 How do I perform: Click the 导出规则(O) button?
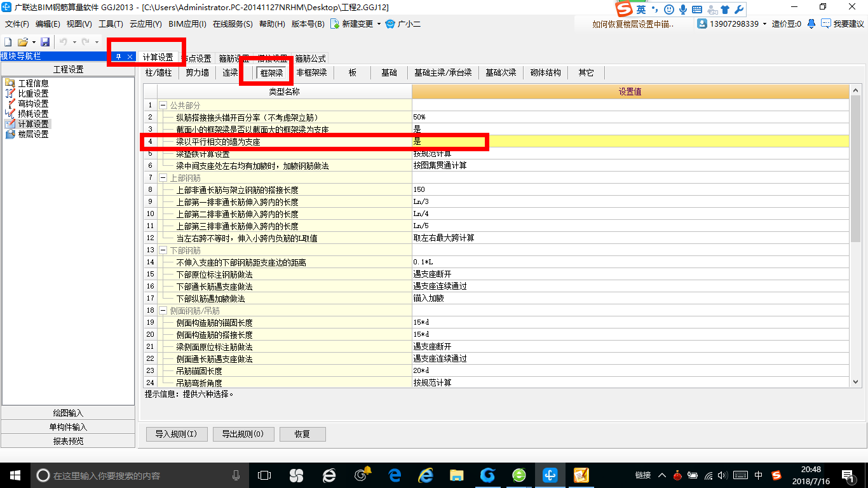243,435
